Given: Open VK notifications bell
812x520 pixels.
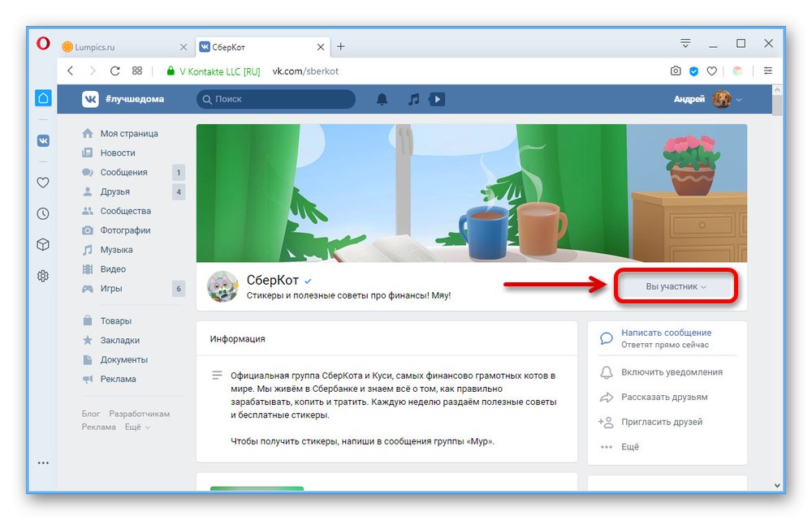Looking at the screenshot, I should point(382,99).
